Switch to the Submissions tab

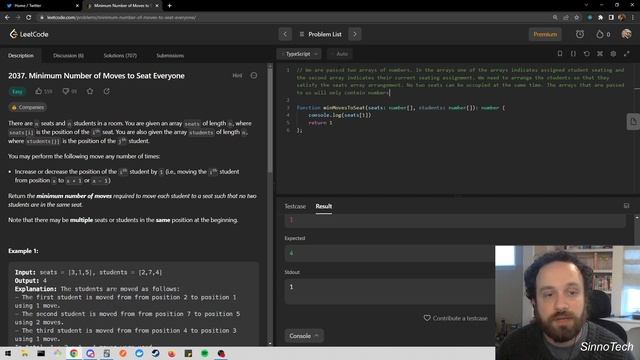[x=170, y=56]
